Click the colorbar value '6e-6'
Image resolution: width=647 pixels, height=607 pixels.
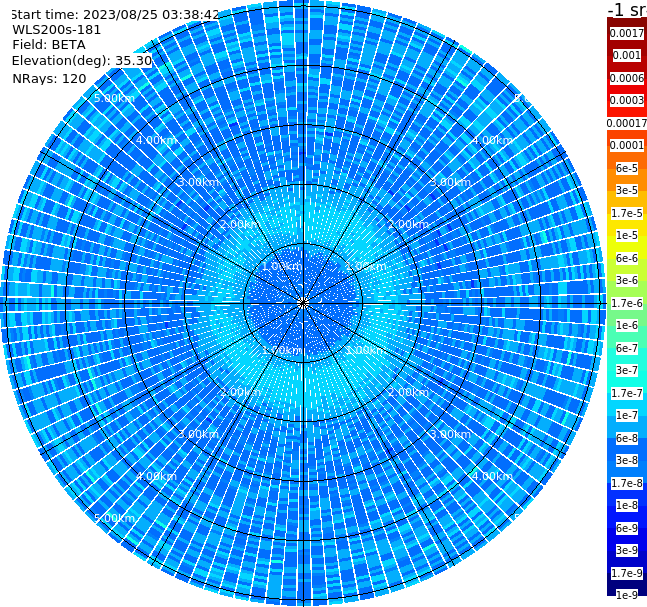[627, 258]
